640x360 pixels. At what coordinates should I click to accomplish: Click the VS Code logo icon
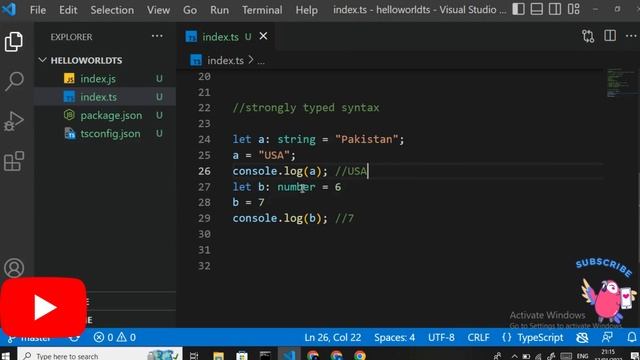[x=9, y=9]
